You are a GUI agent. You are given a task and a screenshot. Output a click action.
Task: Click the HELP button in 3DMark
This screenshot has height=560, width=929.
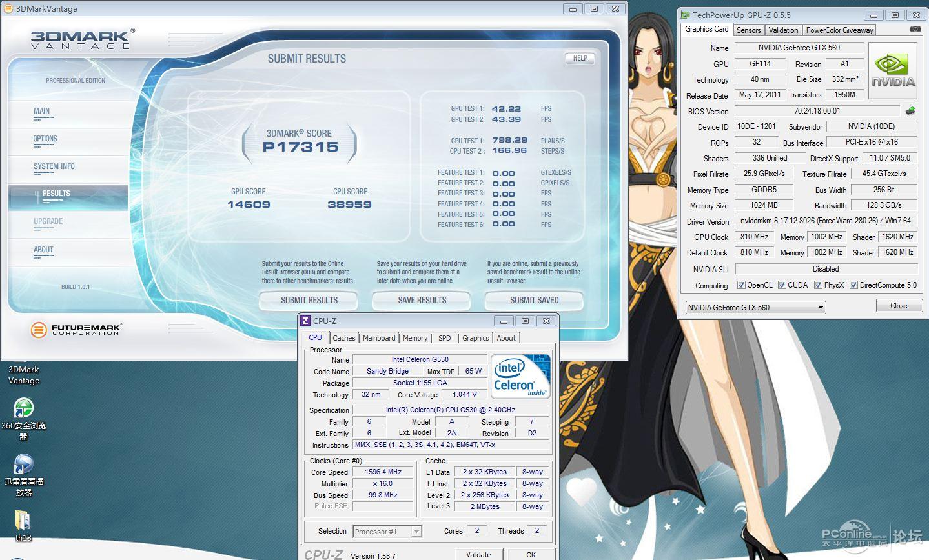point(580,58)
